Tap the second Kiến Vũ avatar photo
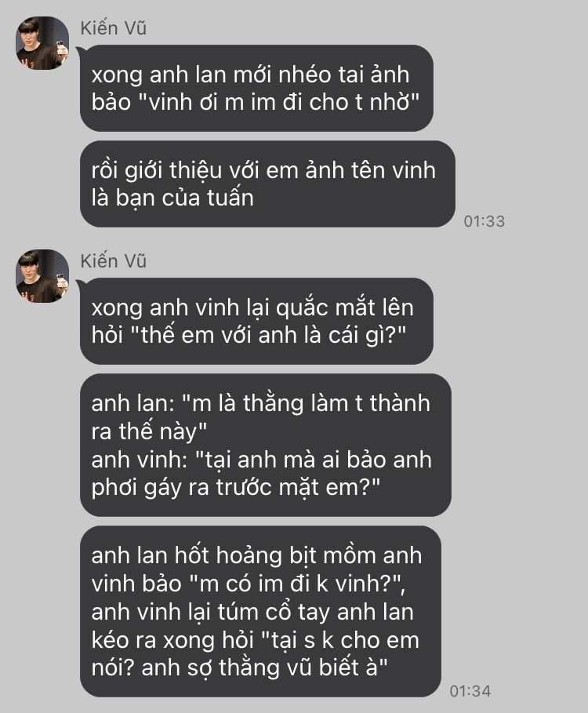This screenshot has width=588, height=713. click(42, 276)
